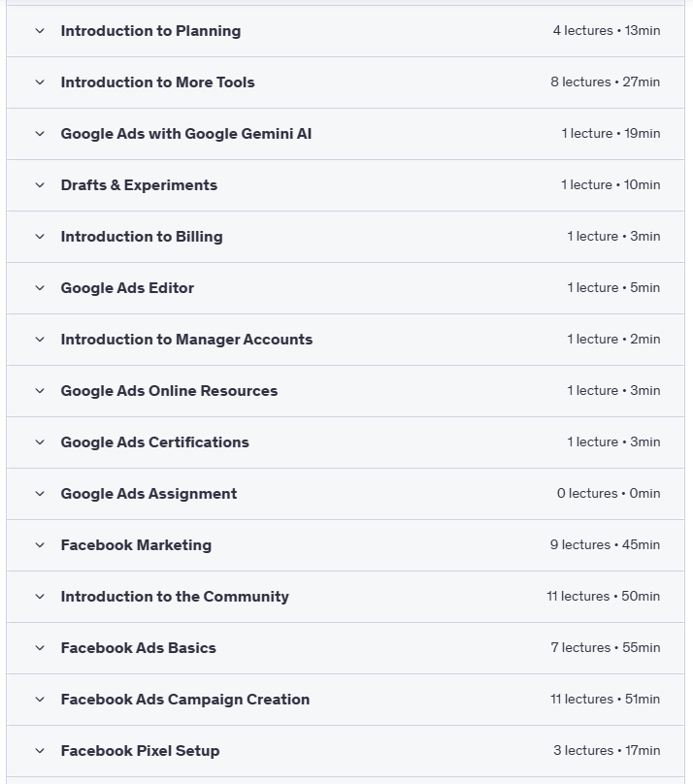Open Introduction to the Community section heading
The width and height of the screenshot is (693, 784).
coord(175,597)
